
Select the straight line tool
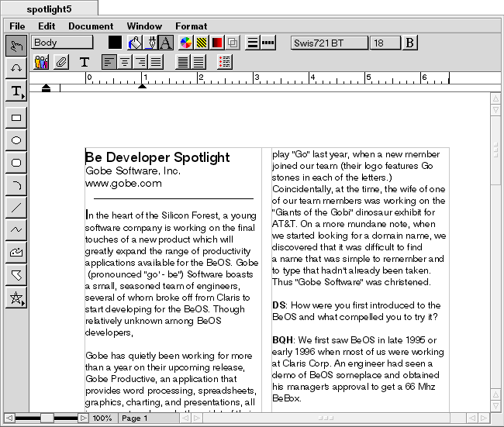pos(16,208)
